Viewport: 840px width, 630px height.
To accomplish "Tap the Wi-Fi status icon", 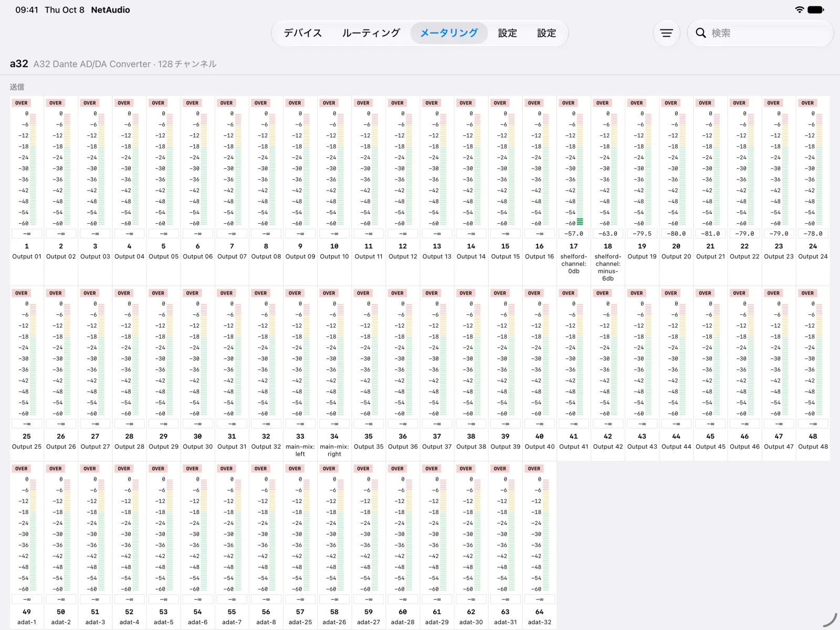I will coord(799,9).
